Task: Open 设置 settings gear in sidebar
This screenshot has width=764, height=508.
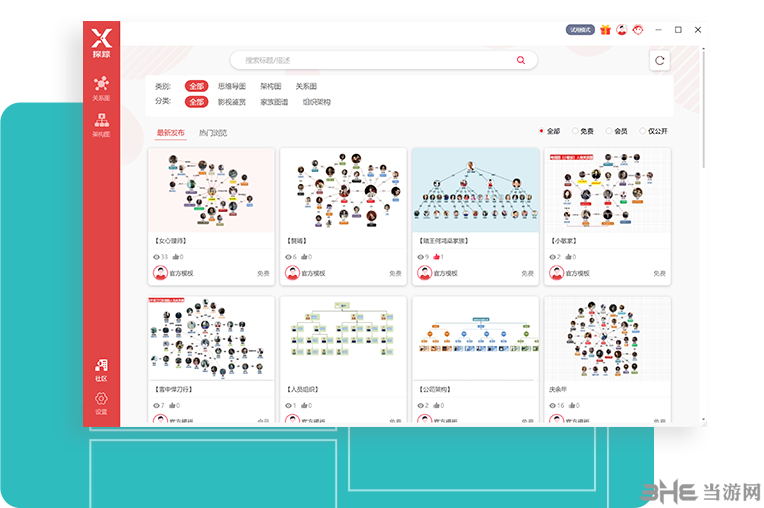Action: (101, 402)
